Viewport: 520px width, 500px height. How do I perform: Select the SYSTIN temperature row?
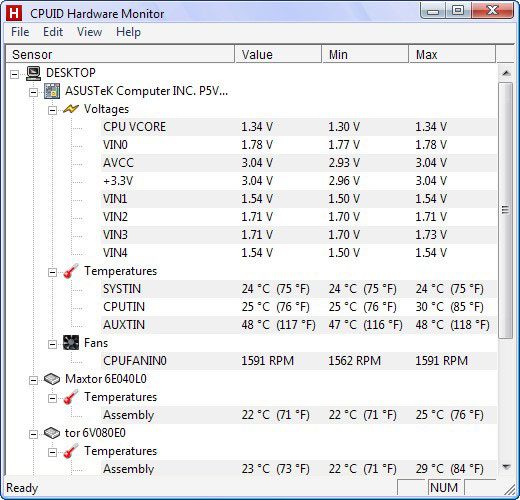299,289
